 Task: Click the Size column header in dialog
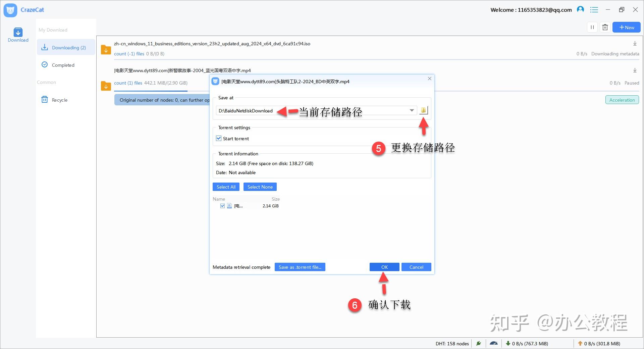point(275,199)
